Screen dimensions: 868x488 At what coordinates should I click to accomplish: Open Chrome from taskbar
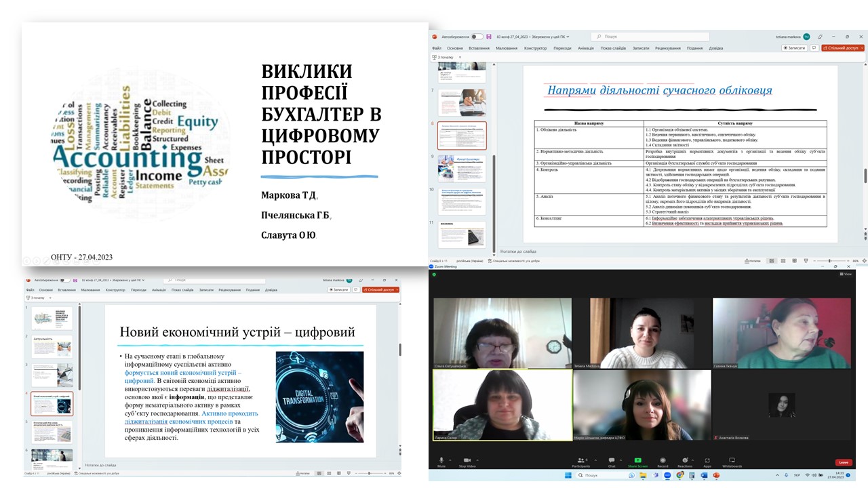[679, 475]
